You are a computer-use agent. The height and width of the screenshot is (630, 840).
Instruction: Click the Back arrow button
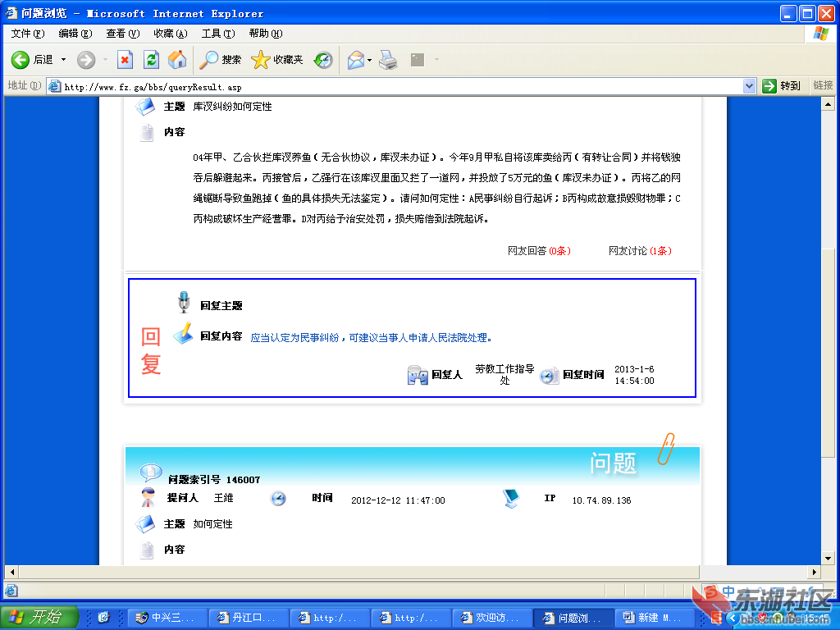coord(21,59)
